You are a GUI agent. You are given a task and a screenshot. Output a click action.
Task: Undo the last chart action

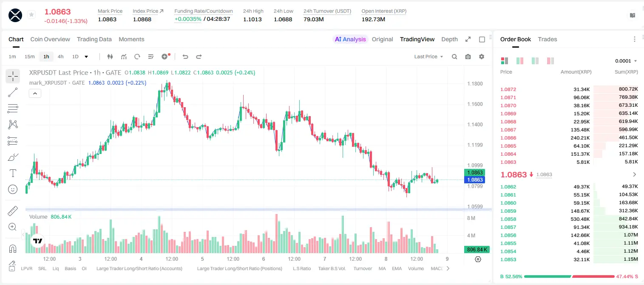coord(185,57)
